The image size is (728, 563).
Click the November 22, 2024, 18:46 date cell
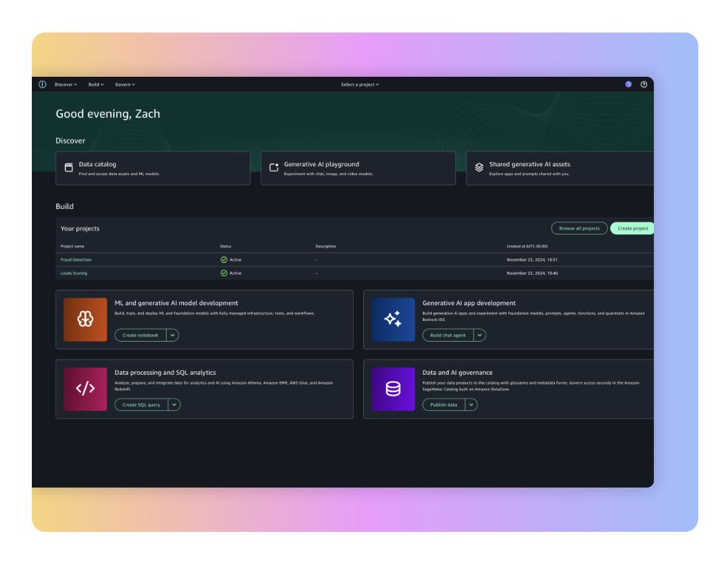[x=532, y=273]
